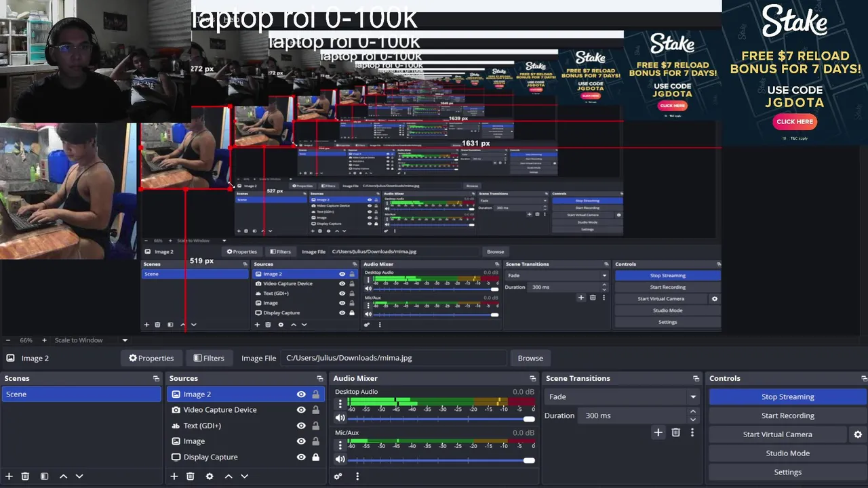Viewport: 868px width, 488px height.
Task: Lock the Text (GDI+) source
Action: point(315,426)
